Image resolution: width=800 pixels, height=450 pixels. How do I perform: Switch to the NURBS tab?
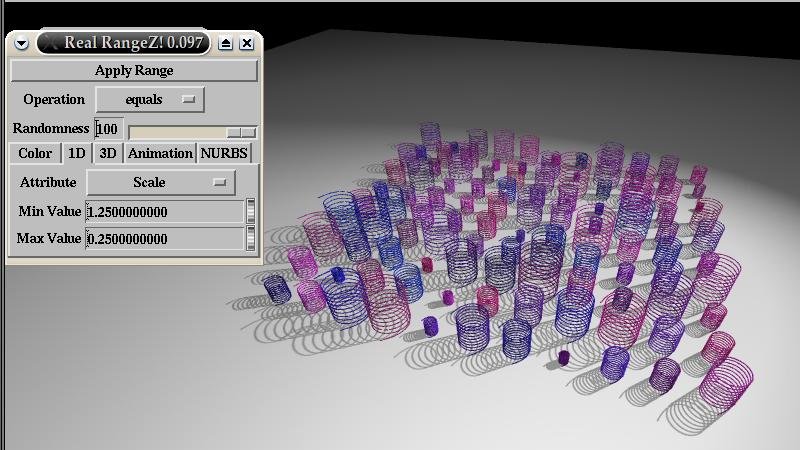point(224,153)
